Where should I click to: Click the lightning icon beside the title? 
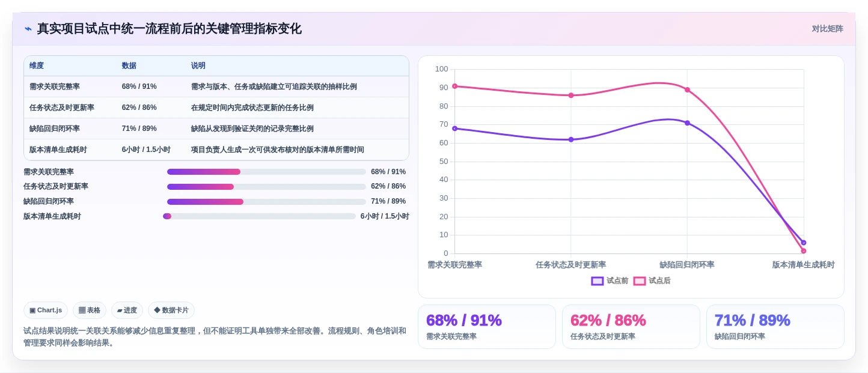(x=28, y=29)
